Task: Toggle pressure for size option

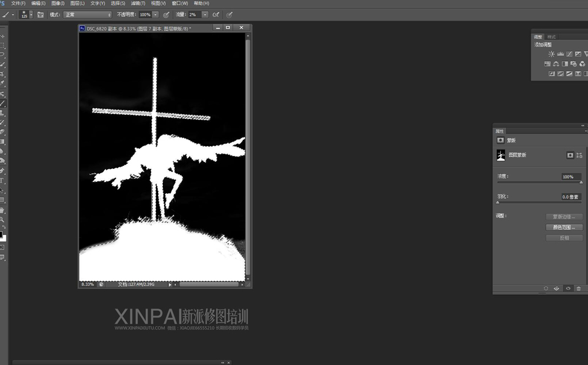Action: pos(229,15)
